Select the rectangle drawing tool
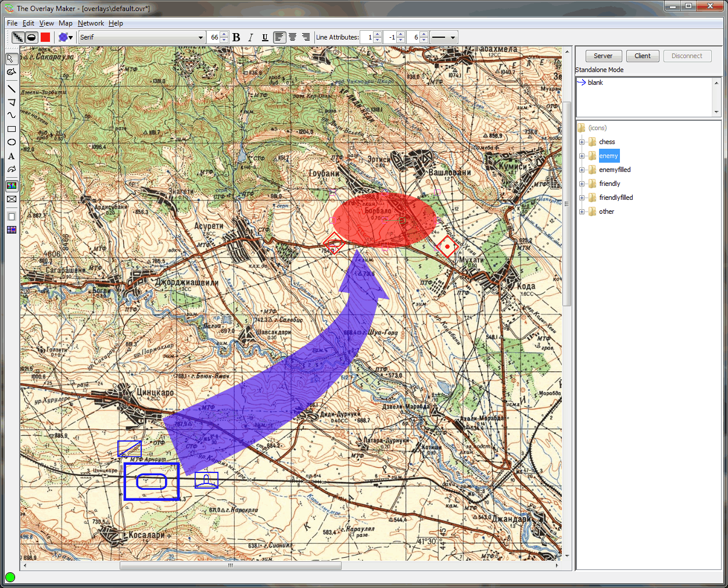The image size is (728, 588). (11, 129)
